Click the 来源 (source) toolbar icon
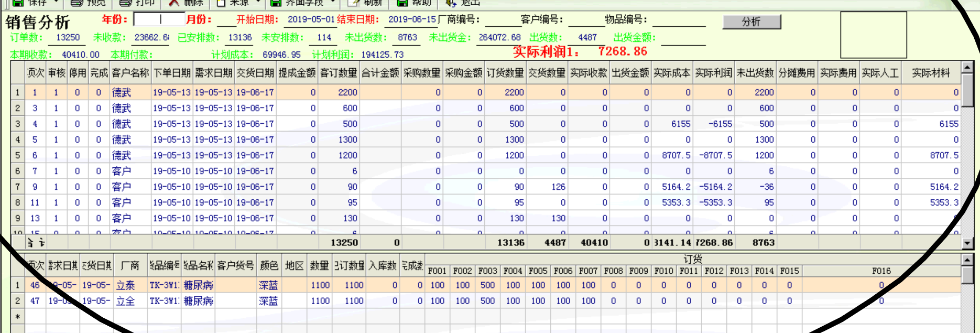980x333 pixels. (221, 3)
